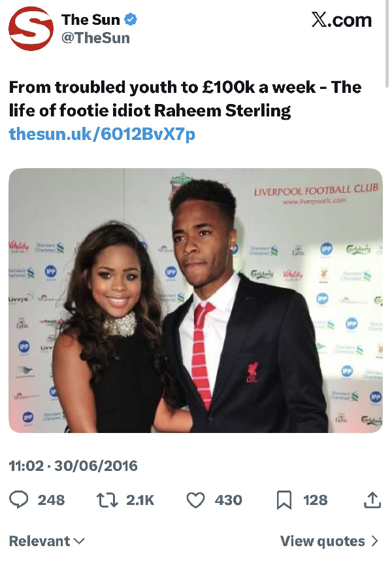
Task: Click the 2.1K reposts count
Action: click(x=140, y=500)
